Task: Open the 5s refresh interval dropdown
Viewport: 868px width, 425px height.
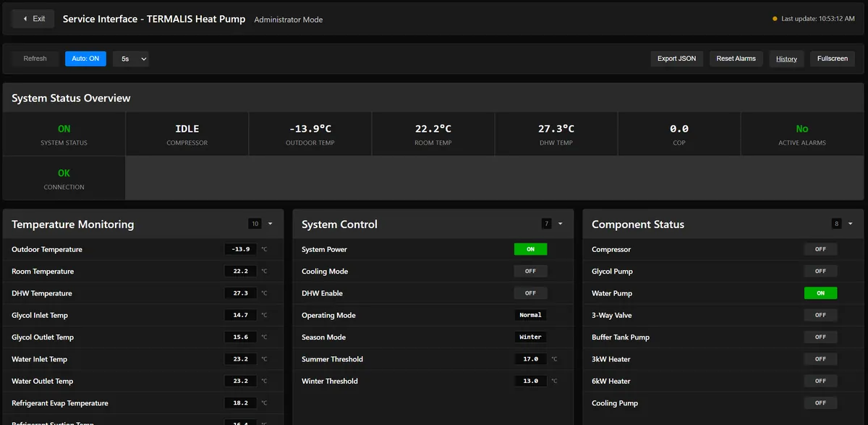Action: coord(131,59)
